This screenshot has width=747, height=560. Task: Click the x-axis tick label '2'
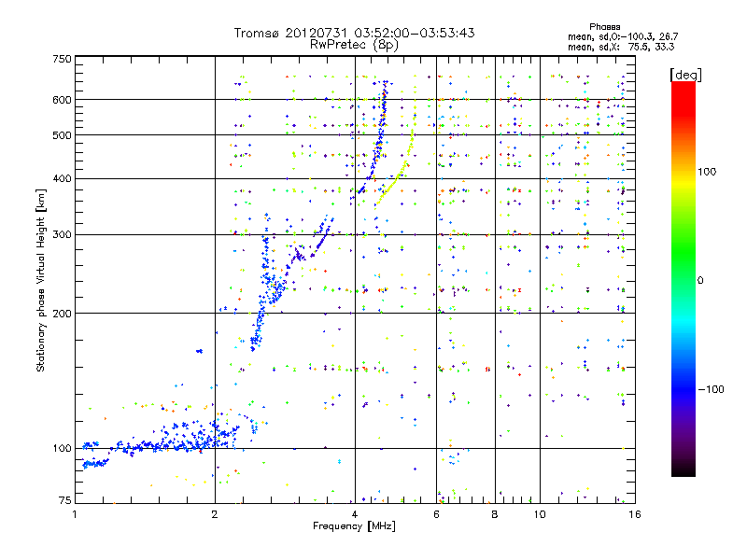point(215,514)
